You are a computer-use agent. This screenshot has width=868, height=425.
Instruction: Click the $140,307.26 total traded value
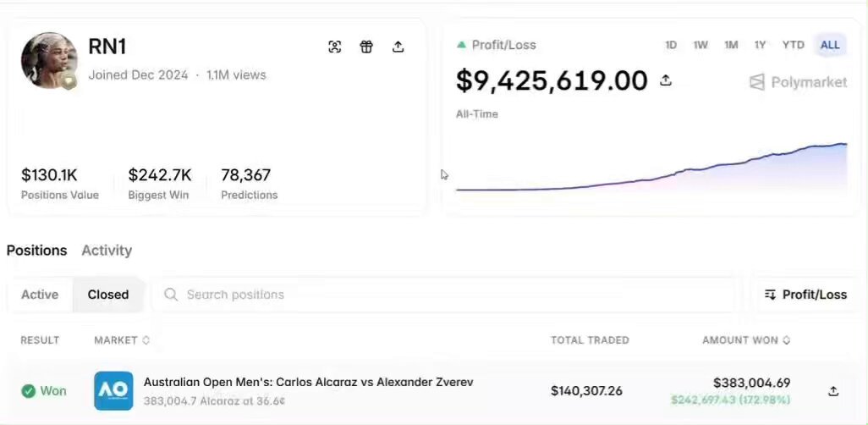point(586,391)
